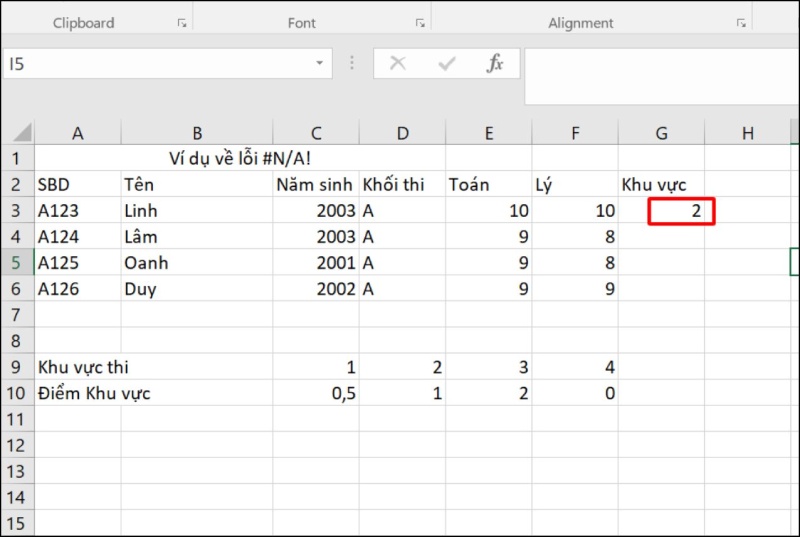Select the Điểm Khu vực cell

78,393
